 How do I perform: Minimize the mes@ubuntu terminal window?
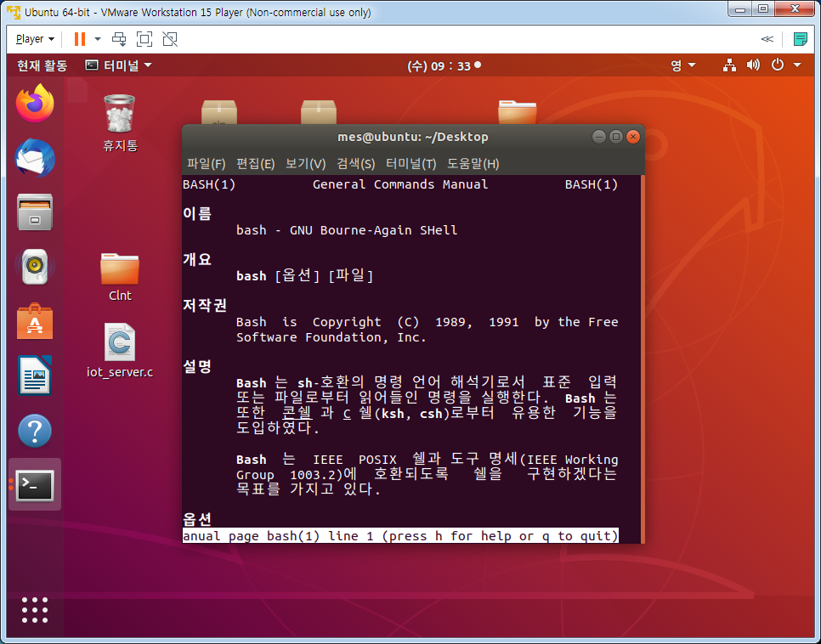coord(598,137)
